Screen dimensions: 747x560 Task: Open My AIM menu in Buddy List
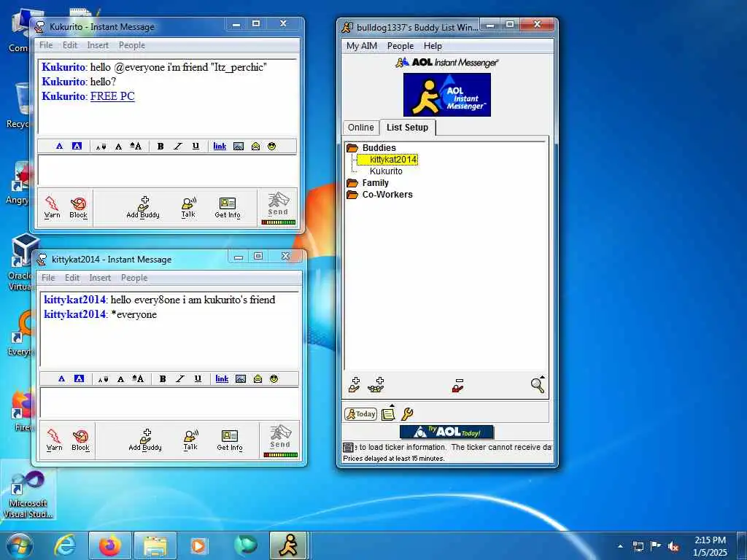pyautogui.click(x=362, y=46)
